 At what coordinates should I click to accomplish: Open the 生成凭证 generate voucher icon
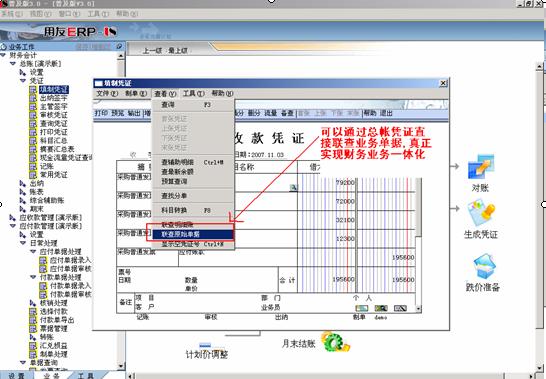point(482,213)
